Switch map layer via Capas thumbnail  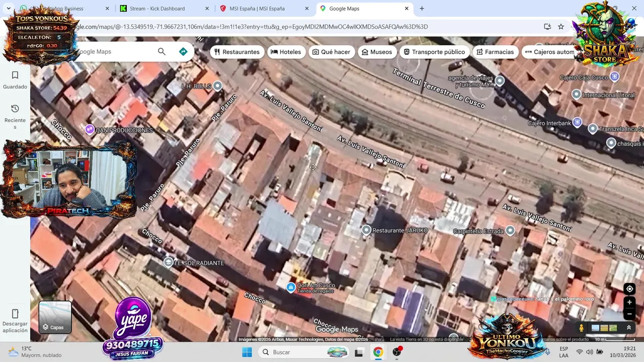click(55, 317)
